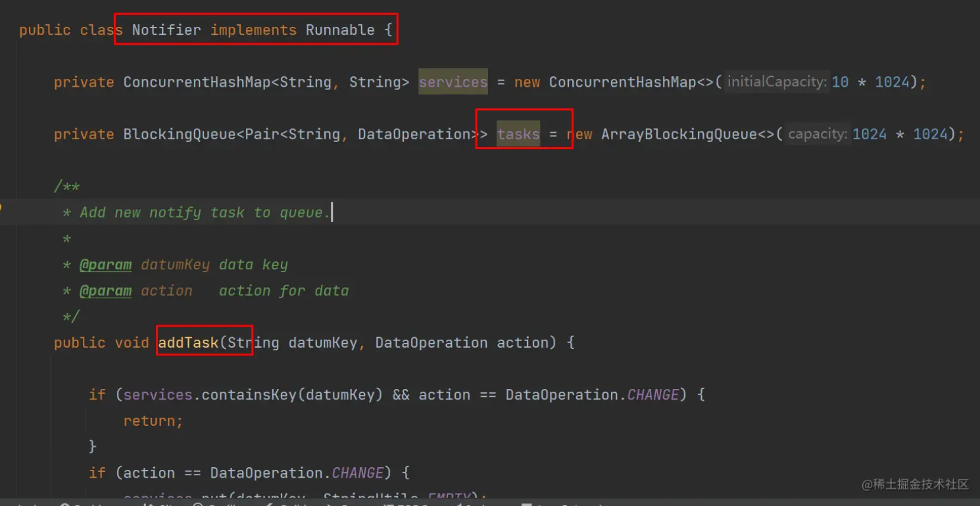Click the highlighted services field declaration
The image size is (980, 506).
click(x=453, y=82)
